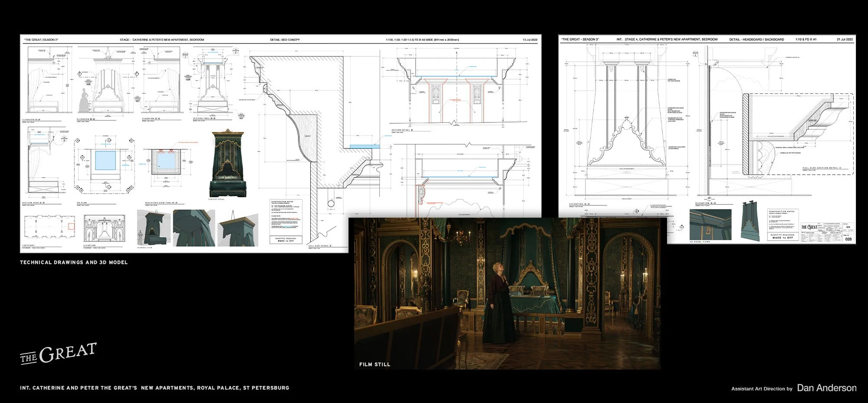This screenshot has width=868, height=403.
Task: Click the "GA PLAN" drawing label
Action: click(82, 203)
